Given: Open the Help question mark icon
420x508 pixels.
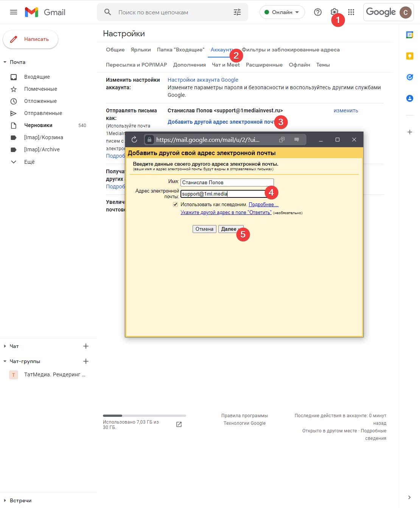Looking at the screenshot, I should [318, 12].
